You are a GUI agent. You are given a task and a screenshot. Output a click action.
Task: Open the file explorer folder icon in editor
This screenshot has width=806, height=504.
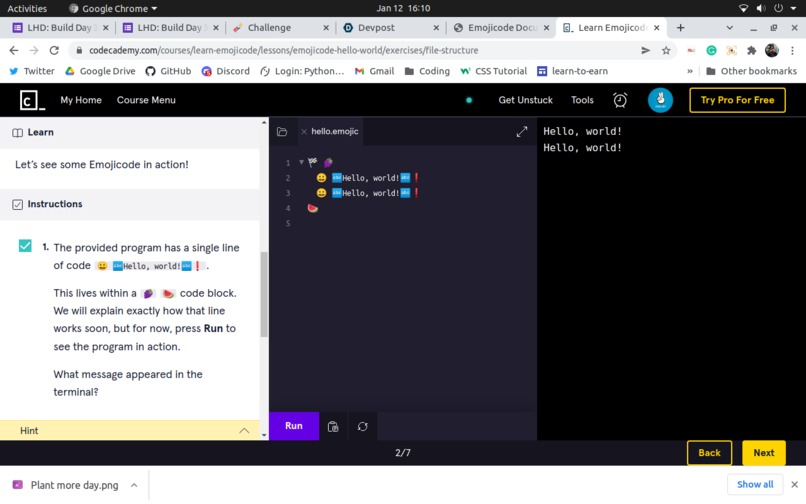(x=282, y=132)
